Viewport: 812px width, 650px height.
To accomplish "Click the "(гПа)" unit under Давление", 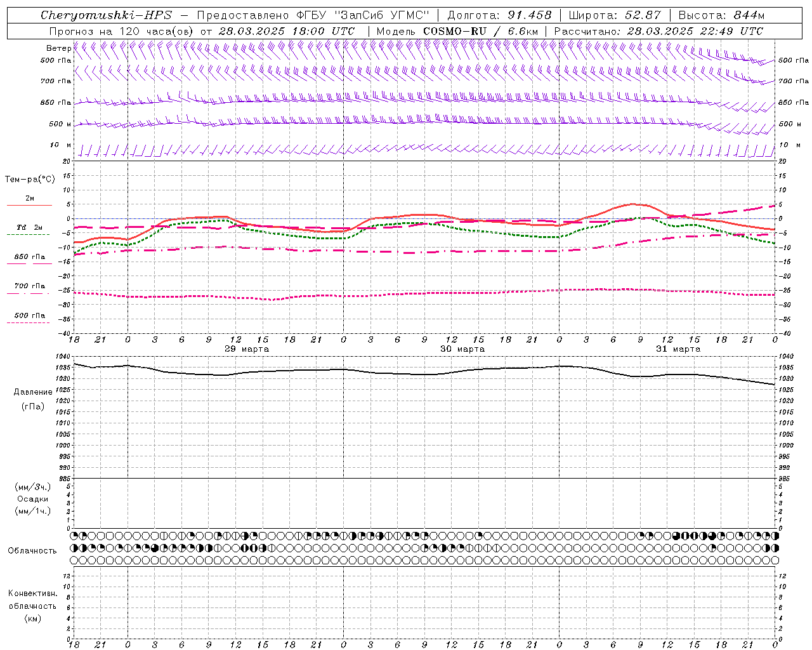I will [x=33, y=406].
